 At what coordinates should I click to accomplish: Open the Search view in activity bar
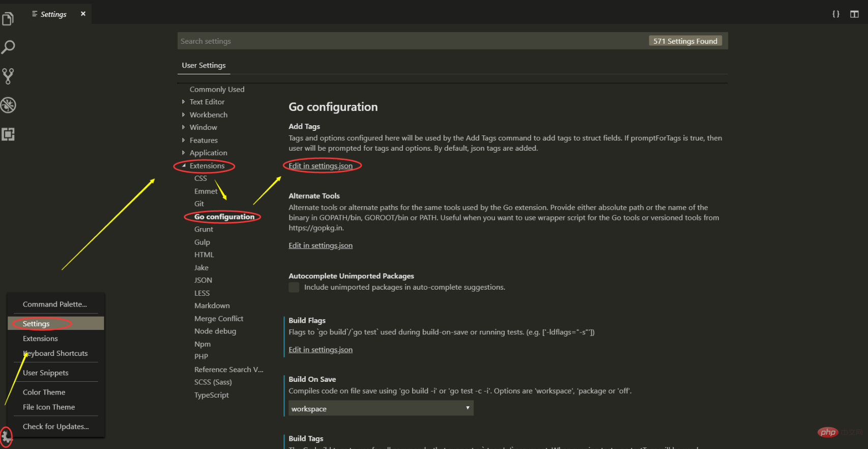[x=8, y=47]
